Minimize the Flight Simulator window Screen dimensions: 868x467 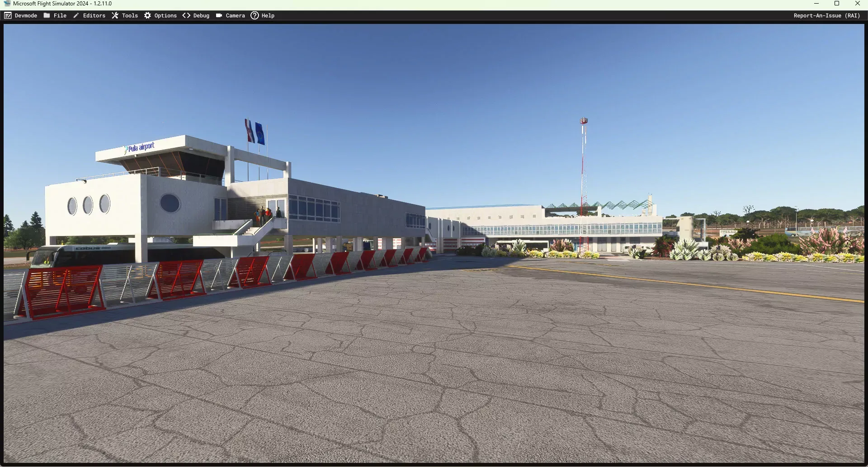[x=816, y=4]
